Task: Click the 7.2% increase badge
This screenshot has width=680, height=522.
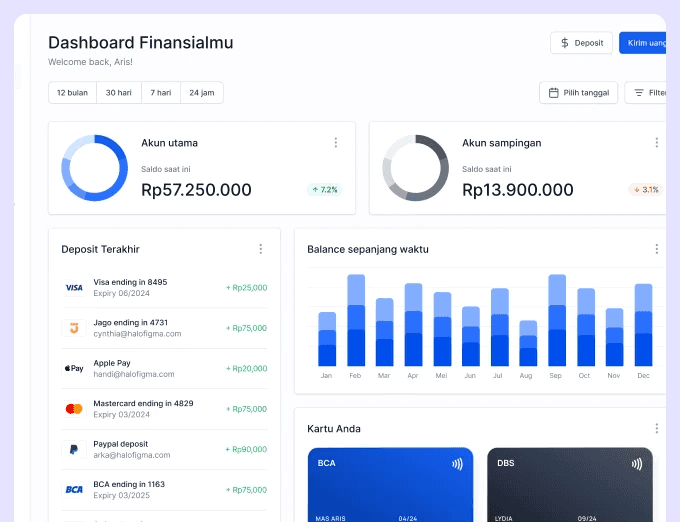Action: (325, 189)
